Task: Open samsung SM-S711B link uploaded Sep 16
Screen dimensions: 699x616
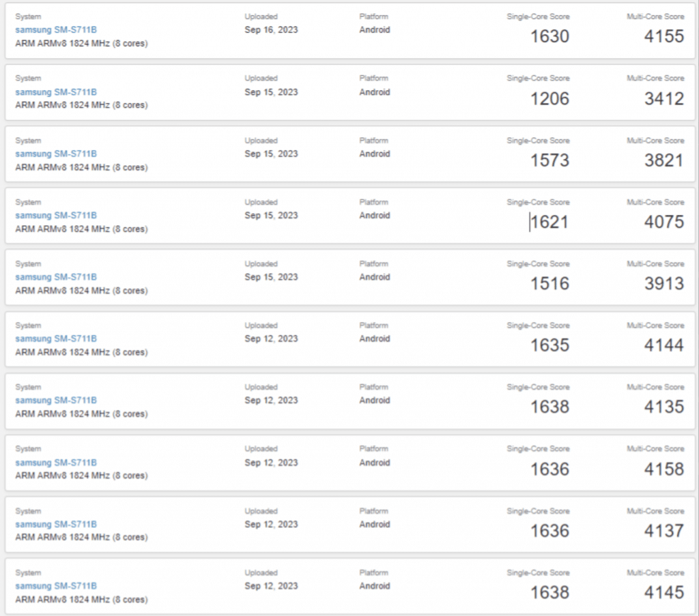Action: (x=56, y=30)
